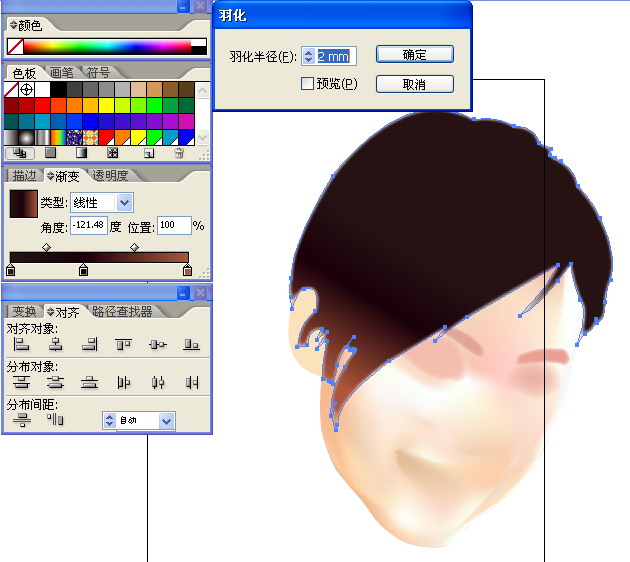Expand the 自动 spacing dropdown arrow

pyautogui.click(x=166, y=421)
